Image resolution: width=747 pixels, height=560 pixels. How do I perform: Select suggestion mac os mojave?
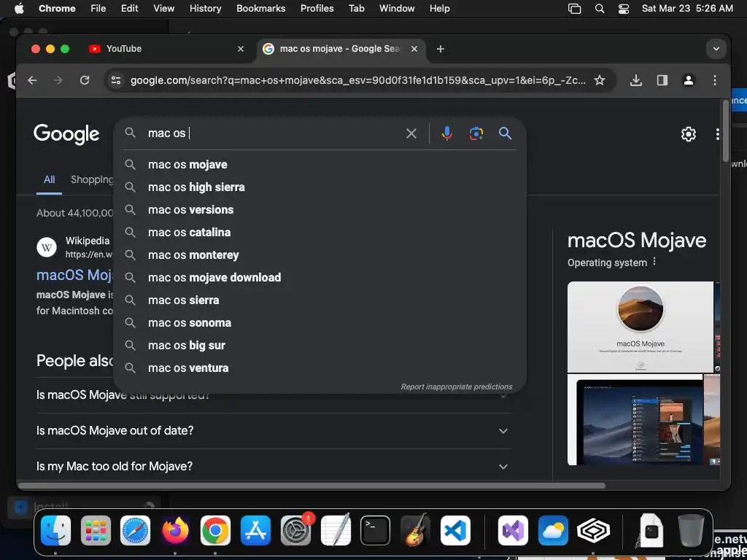coord(320,165)
